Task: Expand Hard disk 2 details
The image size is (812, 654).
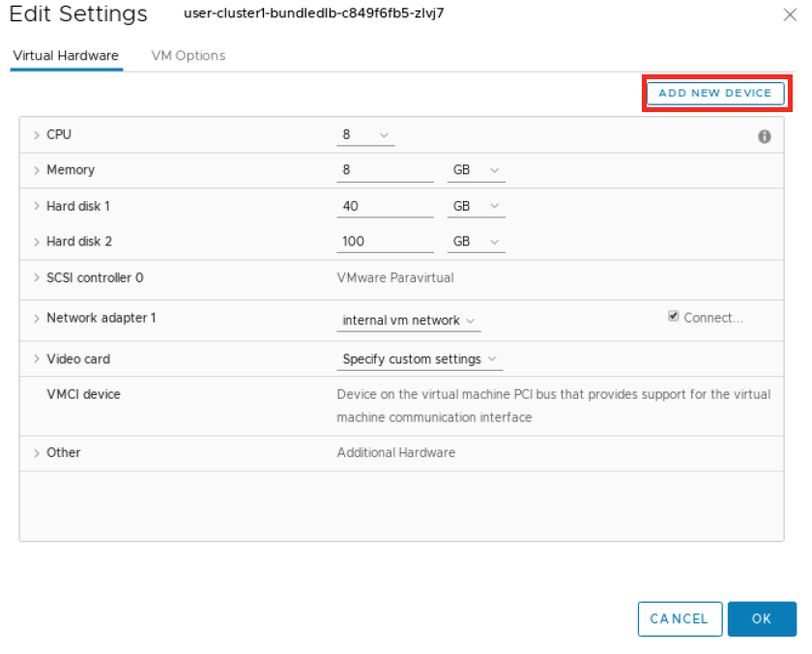Action: pyautogui.click(x=37, y=242)
